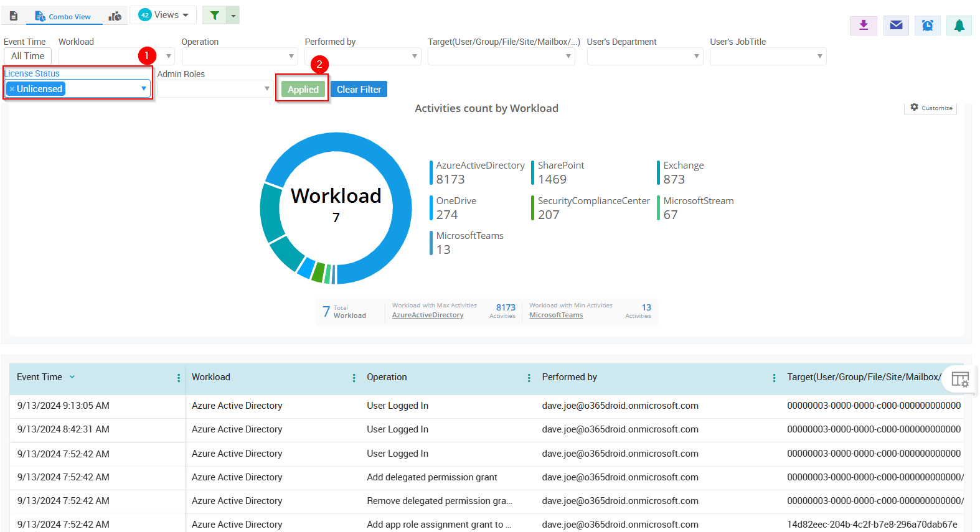The height and width of the screenshot is (532, 980).
Task: Click the Clear Filter button
Action: click(359, 90)
